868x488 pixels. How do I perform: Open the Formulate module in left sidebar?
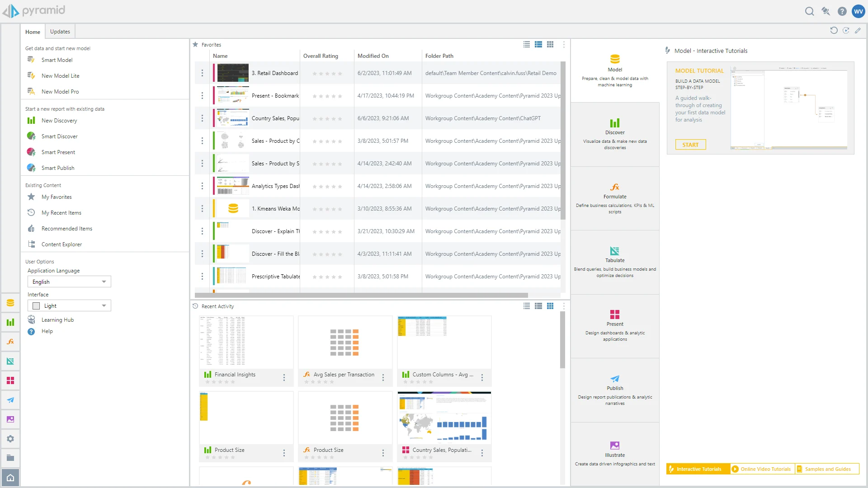[10, 342]
